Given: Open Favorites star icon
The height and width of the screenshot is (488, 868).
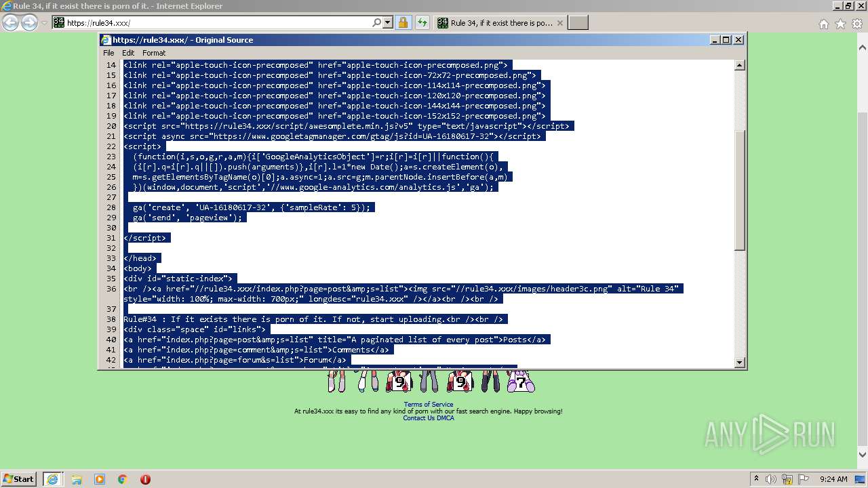Looking at the screenshot, I should point(841,24).
